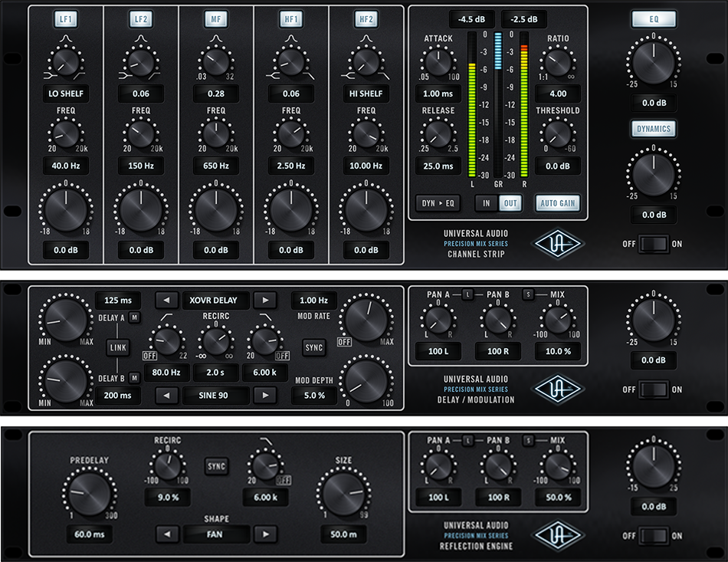
Task: Click the next arrow beside XOVR DELAY
Action: 265,300
